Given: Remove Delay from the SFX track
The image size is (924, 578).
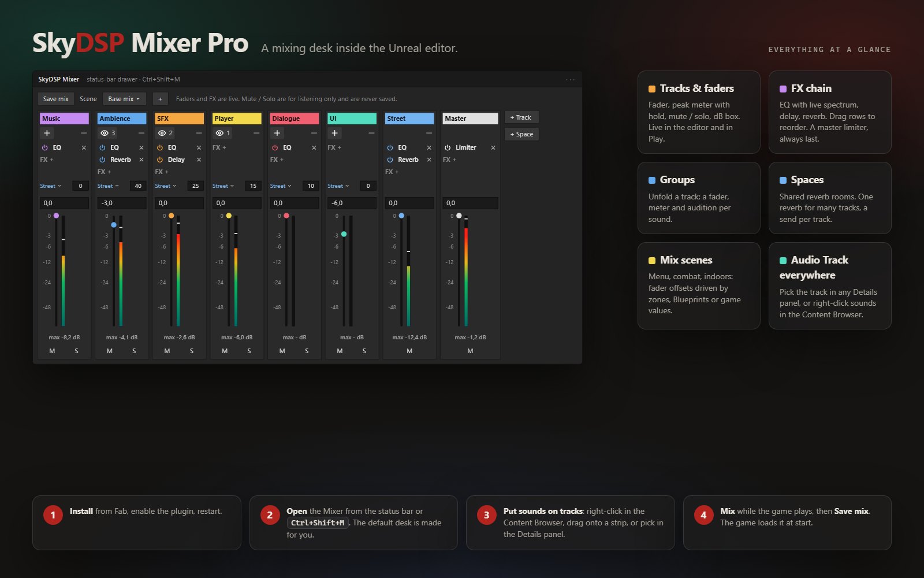Looking at the screenshot, I should [x=199, y=160].
